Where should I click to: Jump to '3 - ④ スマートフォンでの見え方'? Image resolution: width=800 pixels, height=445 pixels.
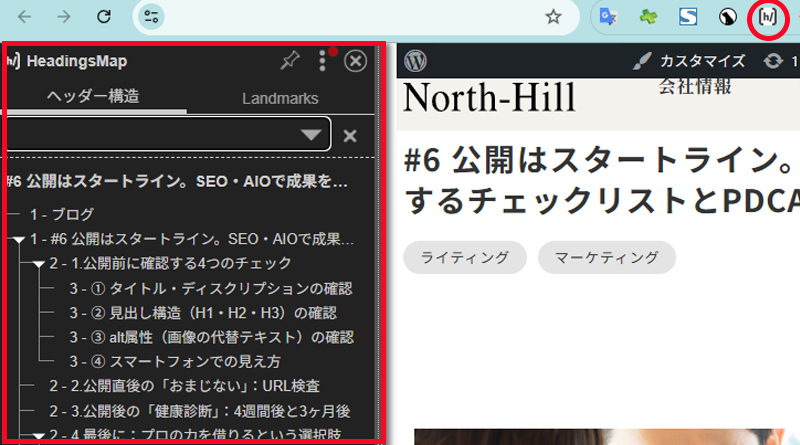pyautogui.click(x=175, y=362)
